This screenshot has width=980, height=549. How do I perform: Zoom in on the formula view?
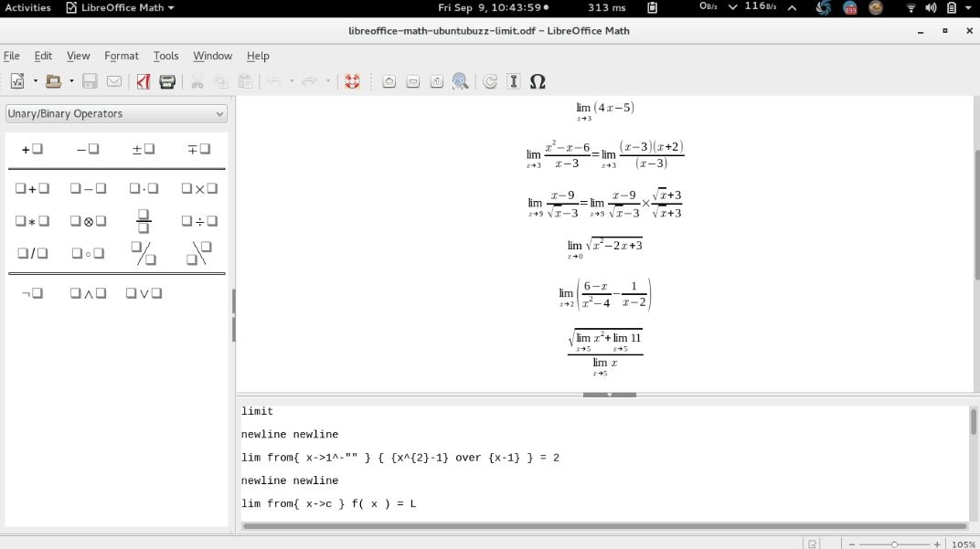coord(388,80)
